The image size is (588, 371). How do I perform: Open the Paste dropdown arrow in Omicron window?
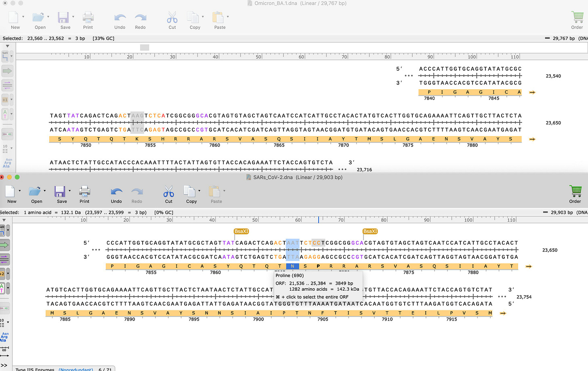tap(228, 17)
